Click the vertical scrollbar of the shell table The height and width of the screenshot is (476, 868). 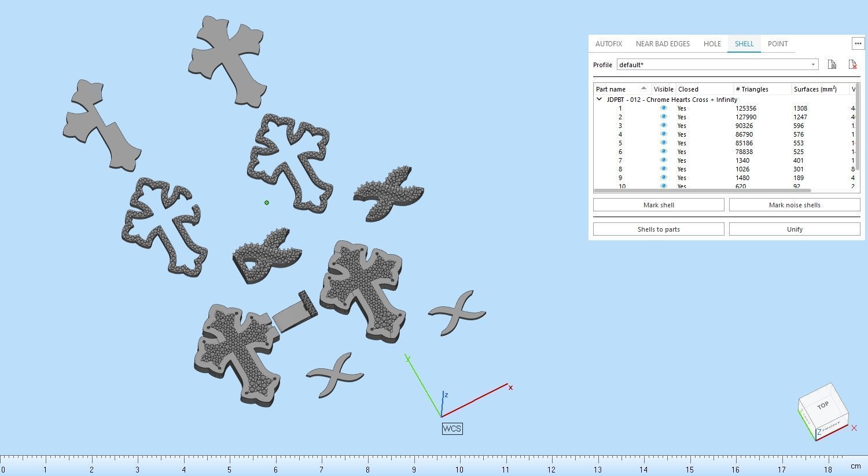[x=857, y=127]
